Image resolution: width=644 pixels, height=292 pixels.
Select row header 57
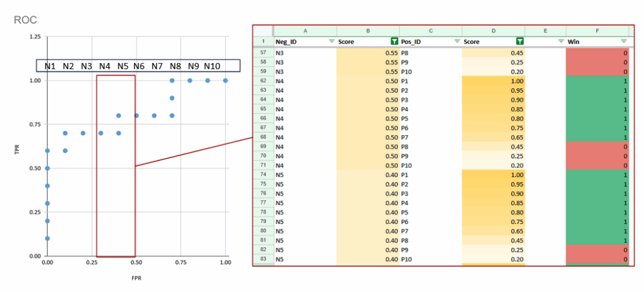pos(264,53)
